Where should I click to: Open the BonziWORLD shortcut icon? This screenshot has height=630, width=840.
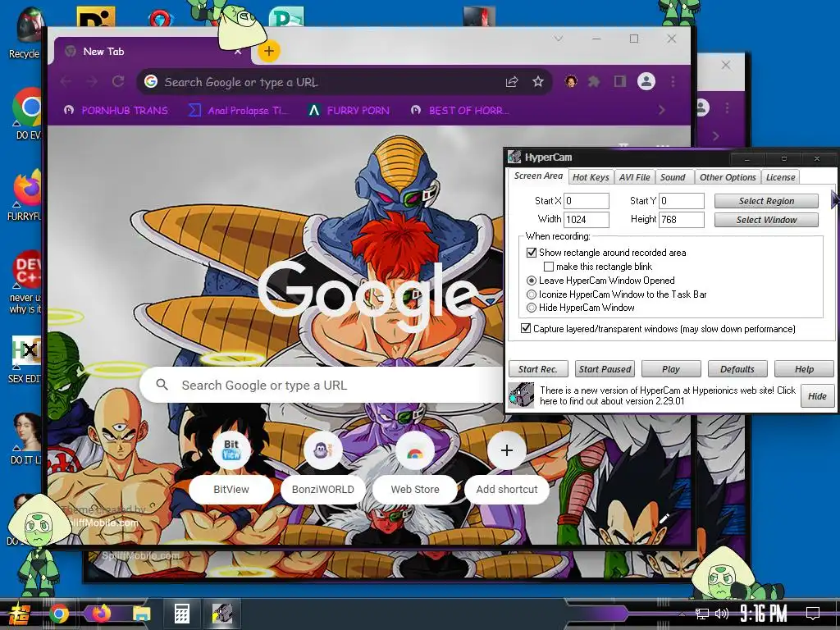click(323, 450)
